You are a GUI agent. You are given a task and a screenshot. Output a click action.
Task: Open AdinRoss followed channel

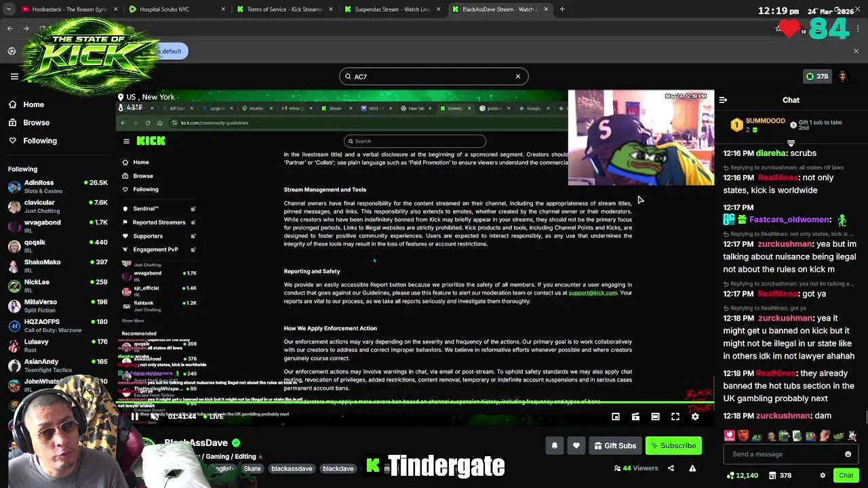tap(58, 186)
